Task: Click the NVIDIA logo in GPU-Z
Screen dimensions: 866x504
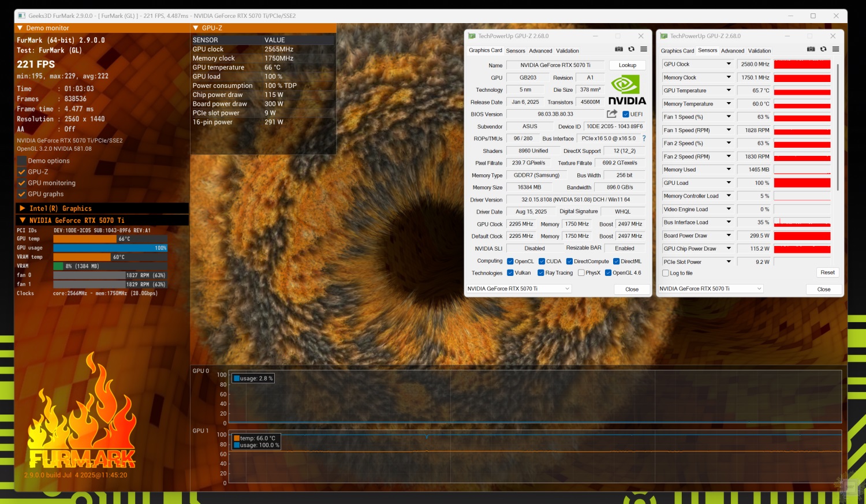Action: (x=627, y=91)
